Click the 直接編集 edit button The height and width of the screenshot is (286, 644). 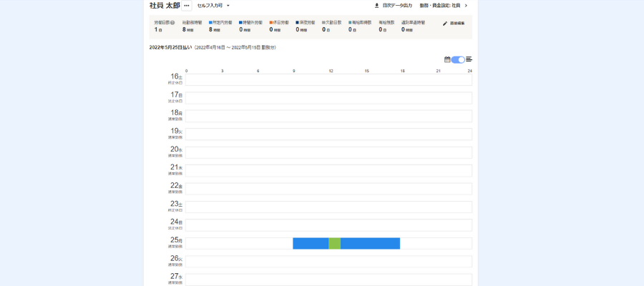click(457, 24)
